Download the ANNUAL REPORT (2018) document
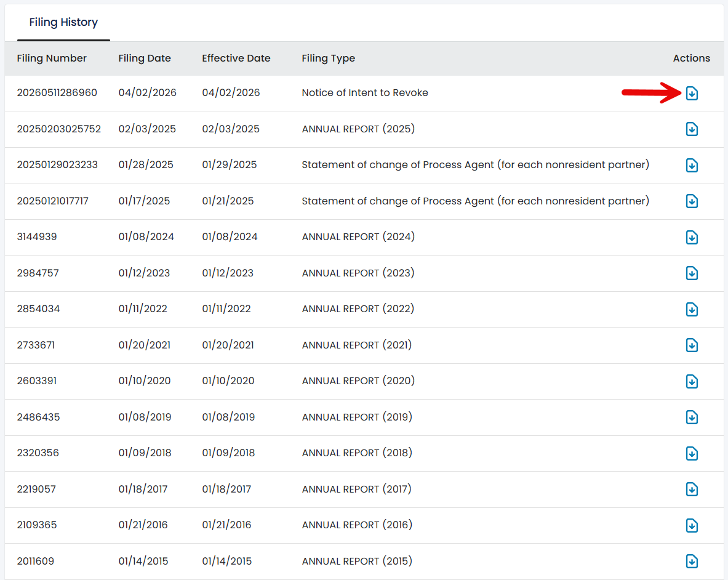 [x=692, y=453]
